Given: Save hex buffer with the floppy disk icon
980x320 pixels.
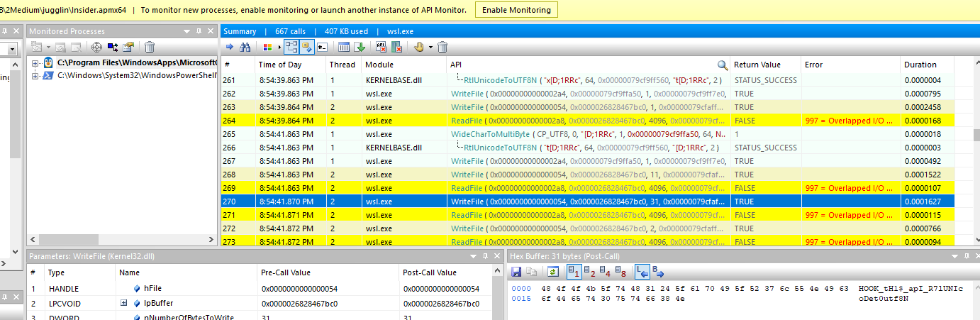Looking at the screenshot, I should coord(516,271).
